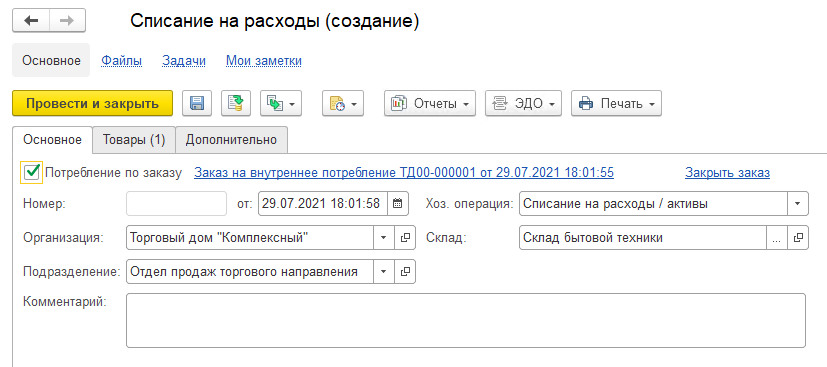Go back with the left arrow button
This screenshot has height=367, width=827.
(x=31, y=21)
